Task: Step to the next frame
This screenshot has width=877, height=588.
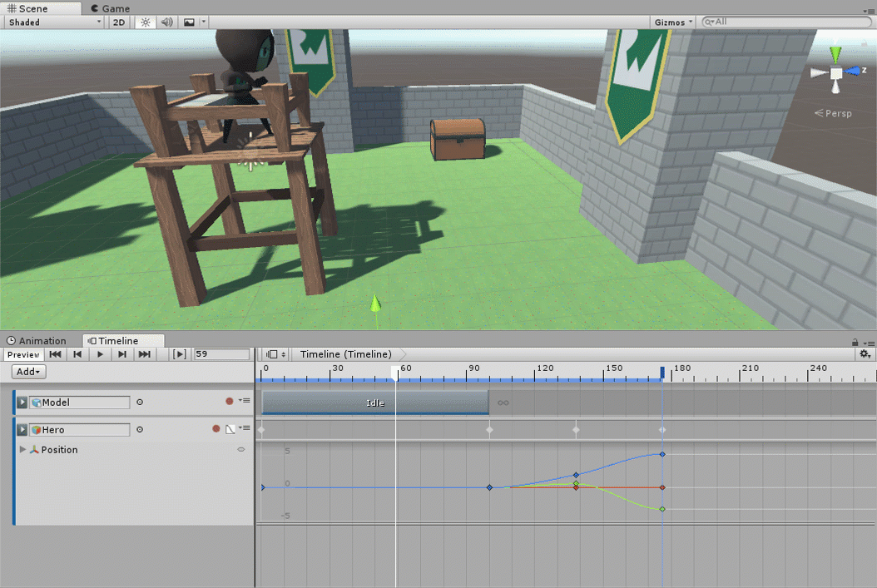Action: pos(122,354)
